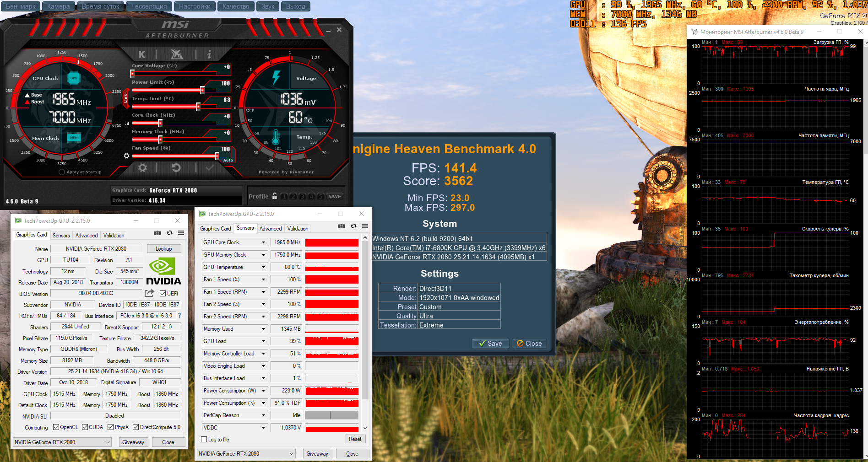Viewport: 868px width, 462px height.
Task: Open the PerfCap Reason sensor dropdown
Action: 263,415
